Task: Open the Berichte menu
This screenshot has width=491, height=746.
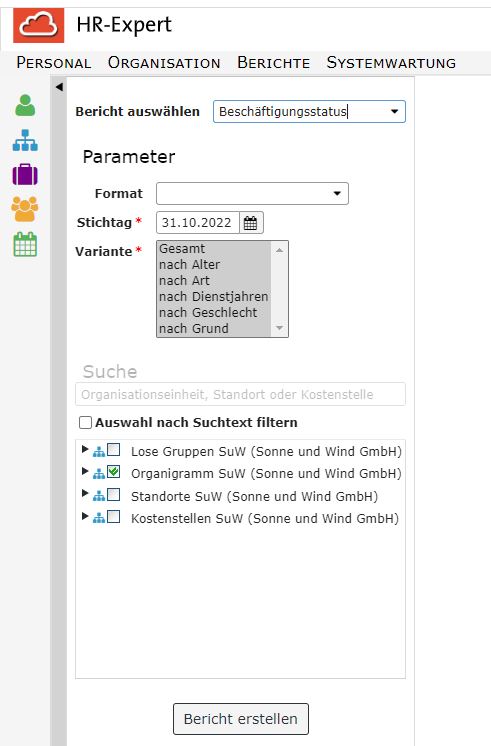Action: (274, 63)
